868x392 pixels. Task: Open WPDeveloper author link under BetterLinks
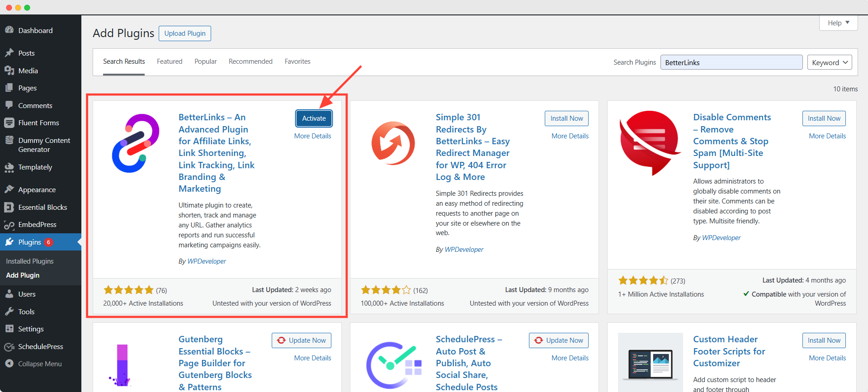tap(207, 261)
